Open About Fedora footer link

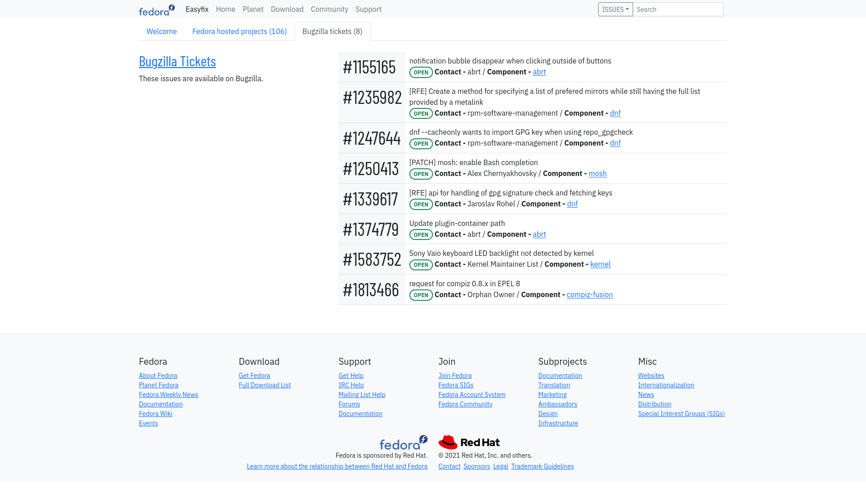click(158, 376)
